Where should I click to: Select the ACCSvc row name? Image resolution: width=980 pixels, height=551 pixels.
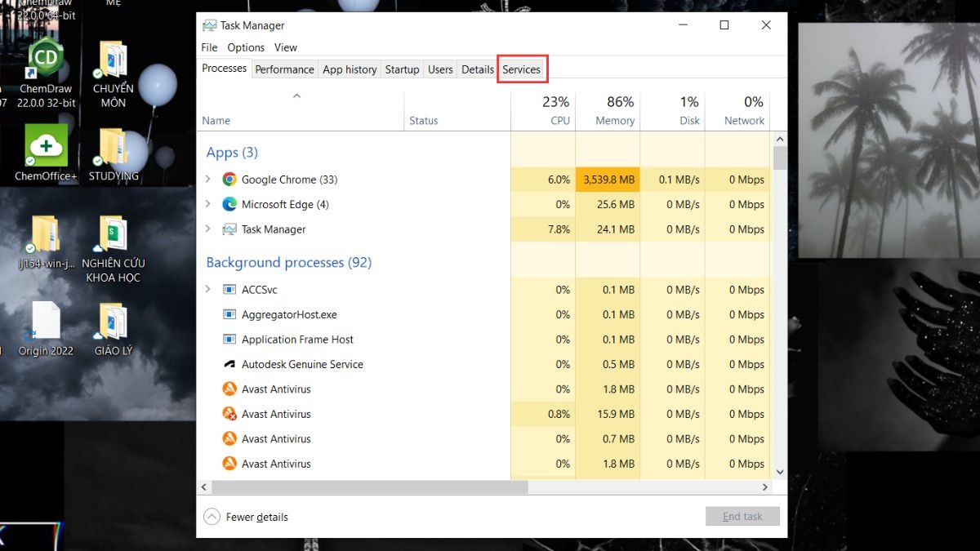point(260,290)
